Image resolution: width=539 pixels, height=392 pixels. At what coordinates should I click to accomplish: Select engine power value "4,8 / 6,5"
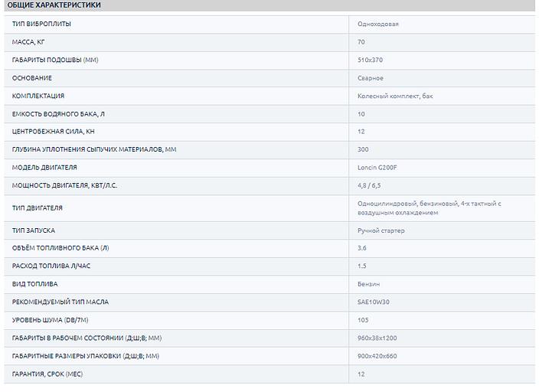[x=371, y=185]
